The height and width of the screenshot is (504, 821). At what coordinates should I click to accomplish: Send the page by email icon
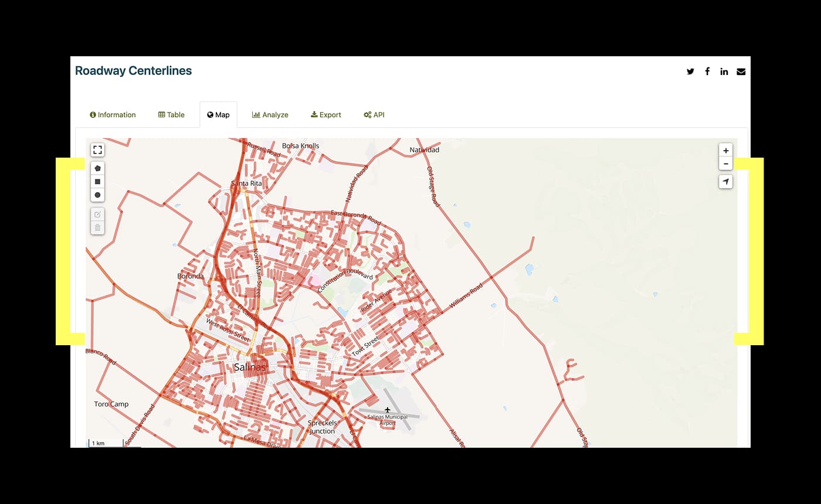coord(741,71)
